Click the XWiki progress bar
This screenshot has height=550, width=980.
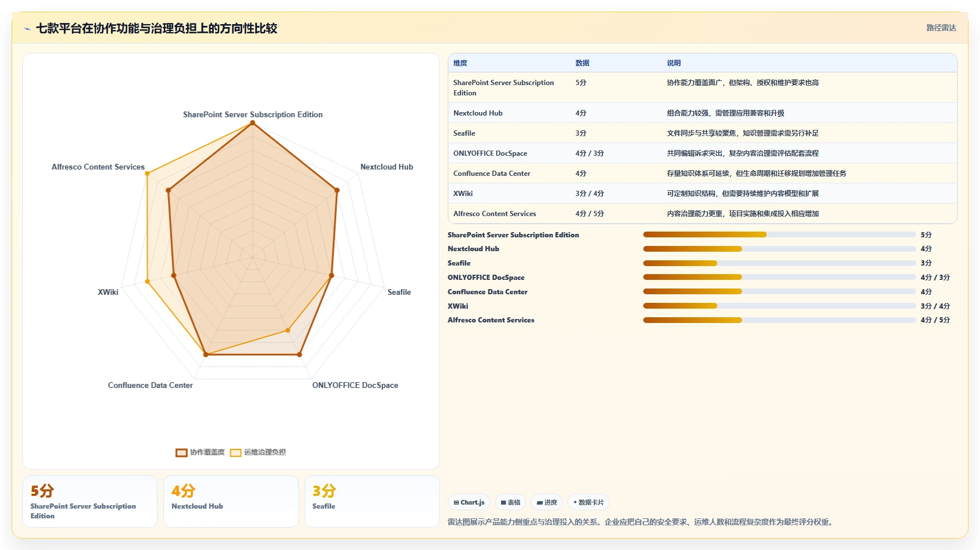(779, 306)
